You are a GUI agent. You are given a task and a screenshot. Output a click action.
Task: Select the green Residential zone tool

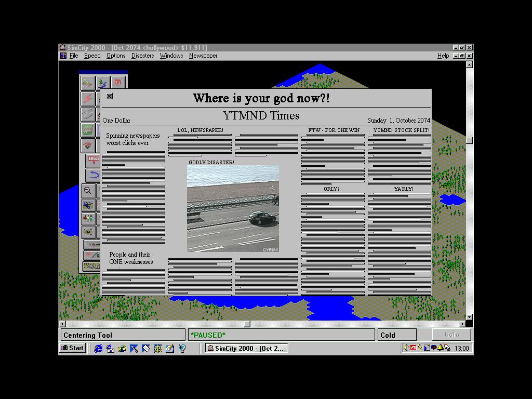click(x=87, y=129)
